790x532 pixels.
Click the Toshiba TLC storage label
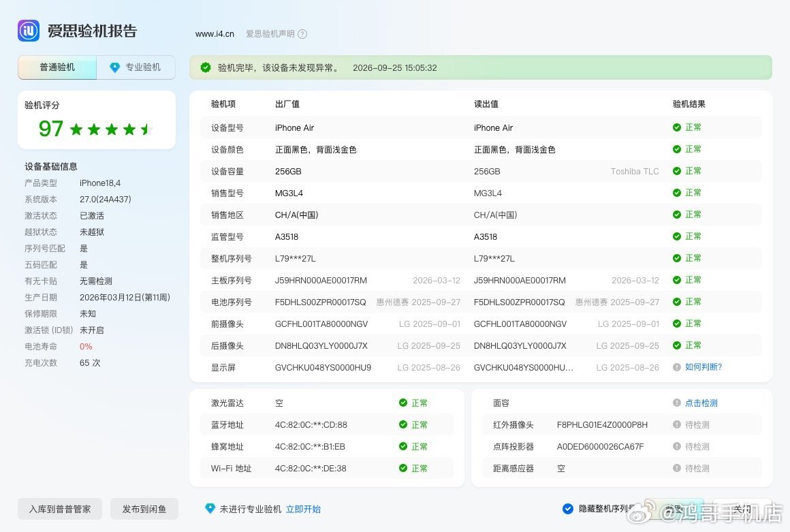click(x=635, y=171)
